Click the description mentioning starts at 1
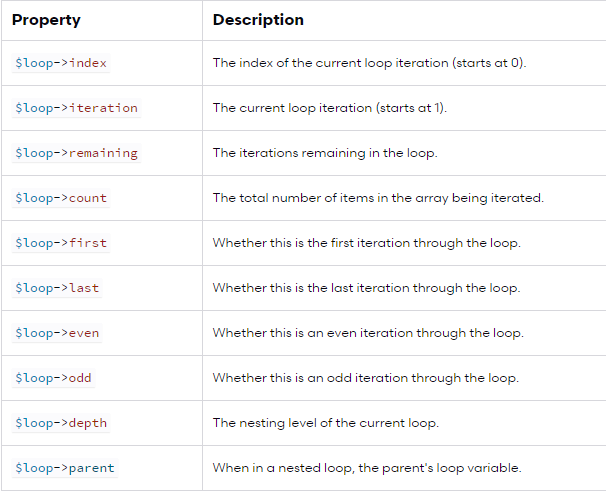Screen dimensions: 606x492 tap(330, 108)
